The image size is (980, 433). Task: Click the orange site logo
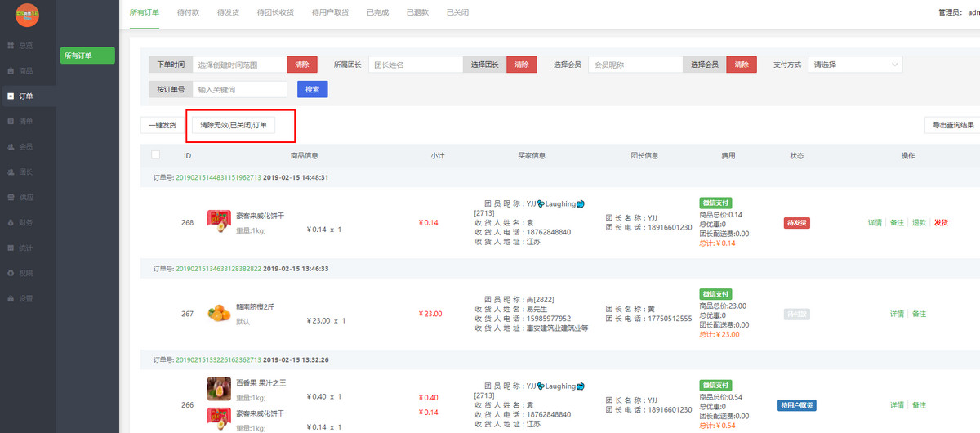pyautogui.click(x=27, y=15)
